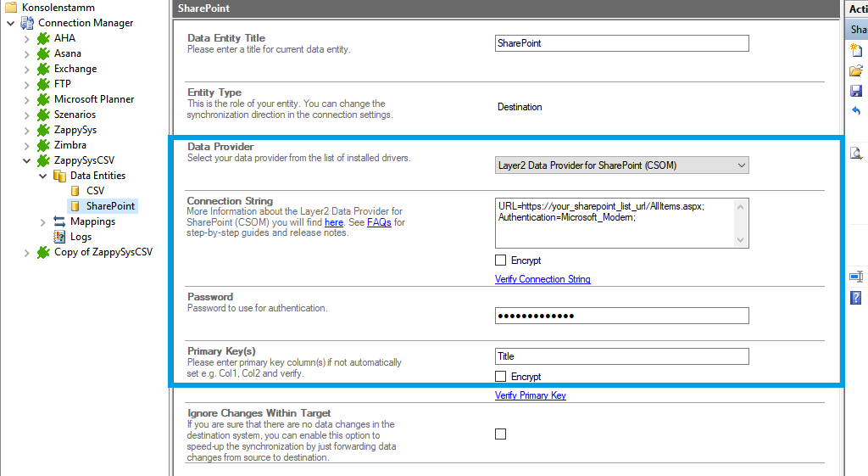Viewport: 868px width, 476px height.
Task: Expand the Exchange connection node
Action: [x=26, y=70]
